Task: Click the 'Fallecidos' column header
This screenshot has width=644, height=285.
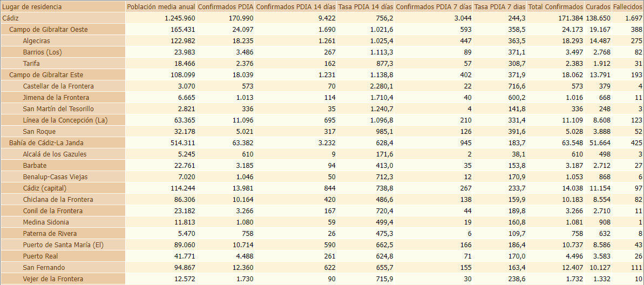Action: click(628, 7)
